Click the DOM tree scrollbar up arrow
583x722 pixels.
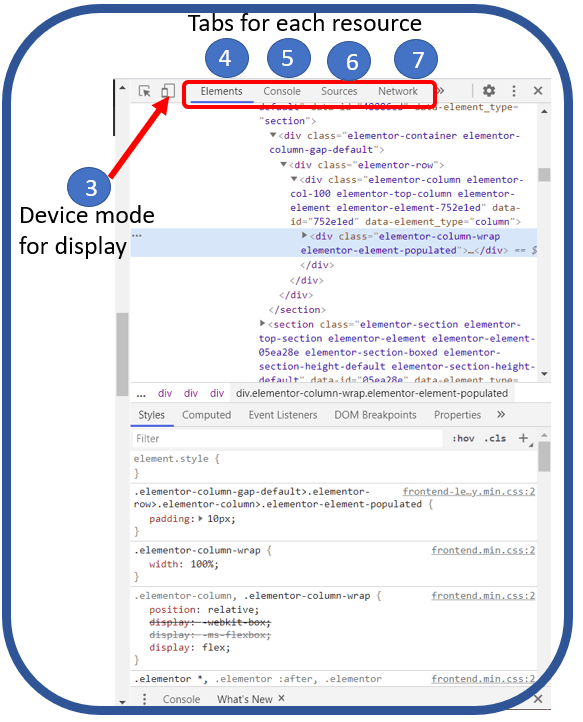tap(544, 111)
